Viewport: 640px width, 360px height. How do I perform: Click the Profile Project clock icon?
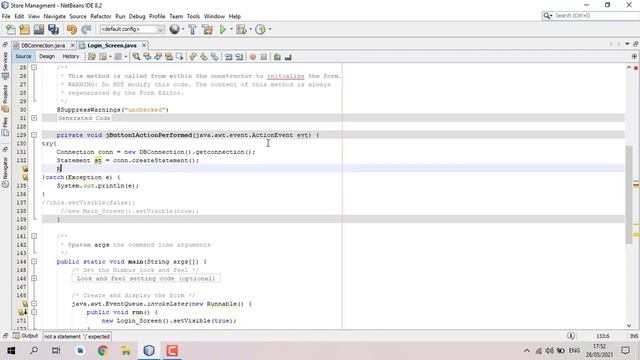[x=260, y=29]
